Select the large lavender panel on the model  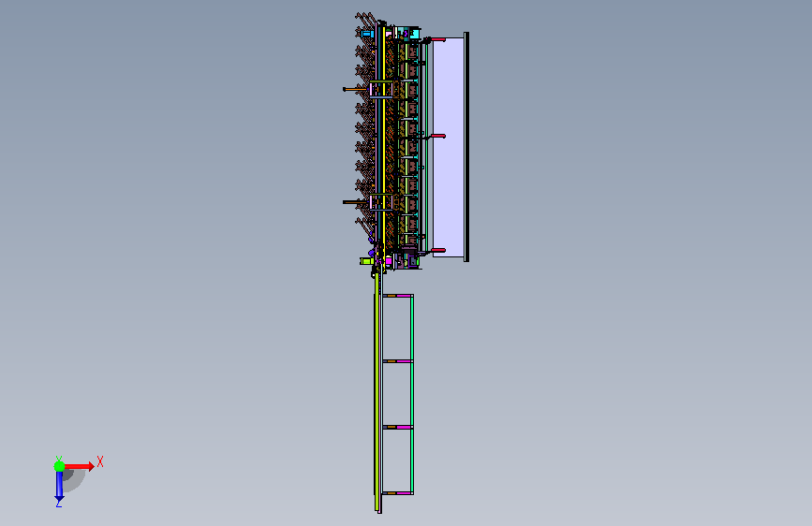pyautogui.click(x=448, y=147)
